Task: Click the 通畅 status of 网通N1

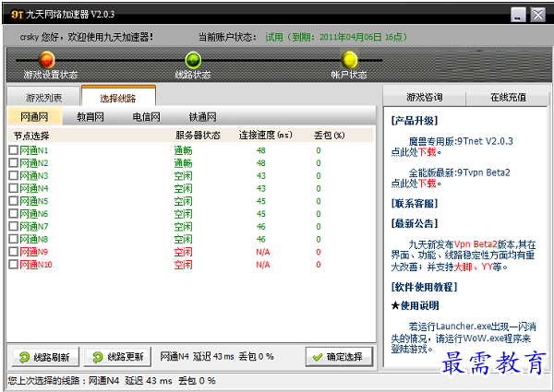Action: pos(183,150)
